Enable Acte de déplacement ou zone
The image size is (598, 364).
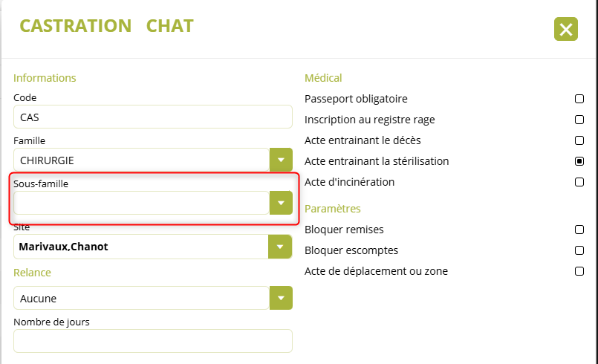[x=579, y=271]
